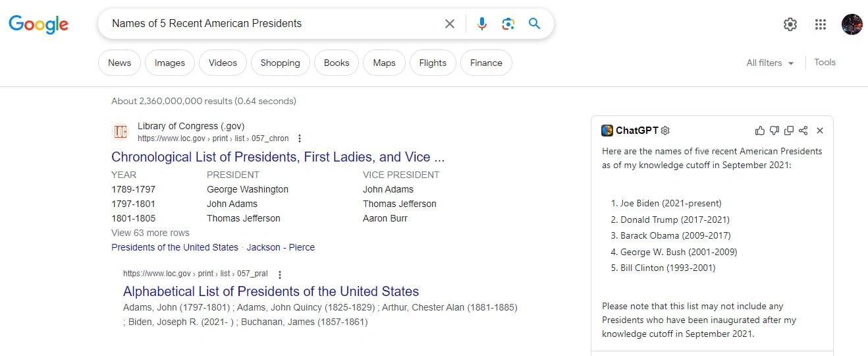
Task: Open Google settings gear icon
Action: [790, 24]
